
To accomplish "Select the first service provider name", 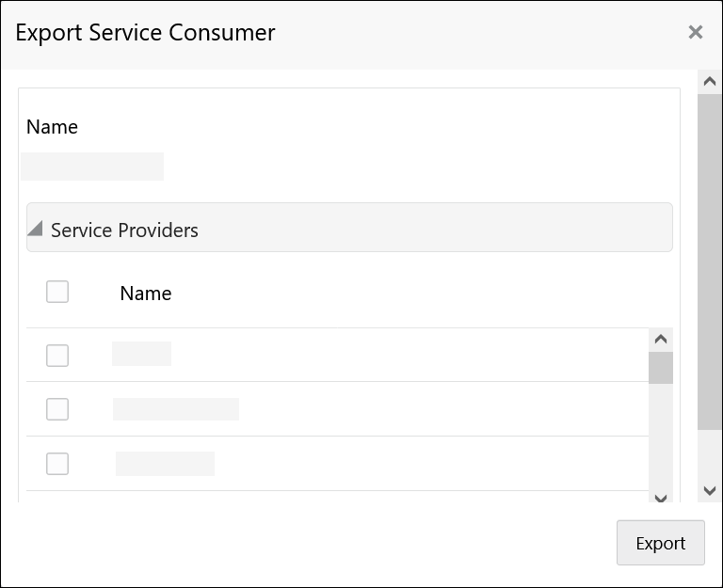I will (141, 354).
